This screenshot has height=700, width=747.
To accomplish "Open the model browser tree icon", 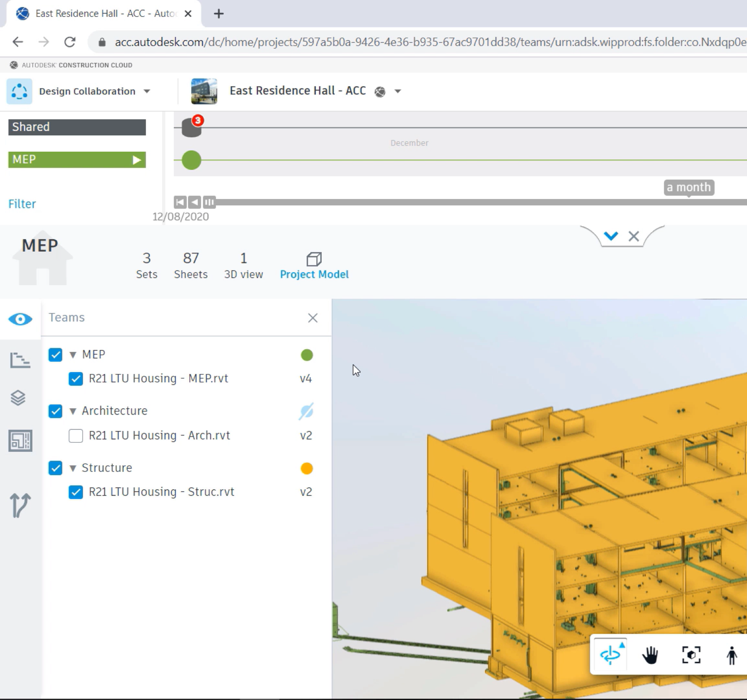I will 20,360.
